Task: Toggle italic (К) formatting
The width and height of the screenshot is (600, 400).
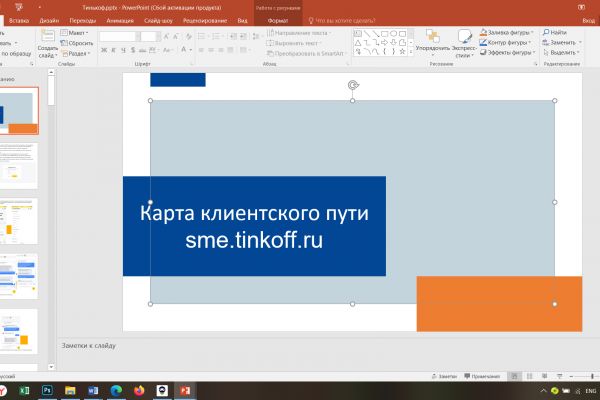Action: point(114,50)
